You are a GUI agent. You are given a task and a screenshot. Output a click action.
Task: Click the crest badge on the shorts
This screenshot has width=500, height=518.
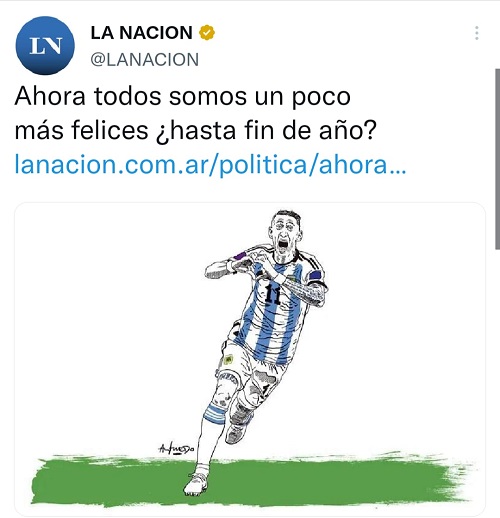pos(228,359)
